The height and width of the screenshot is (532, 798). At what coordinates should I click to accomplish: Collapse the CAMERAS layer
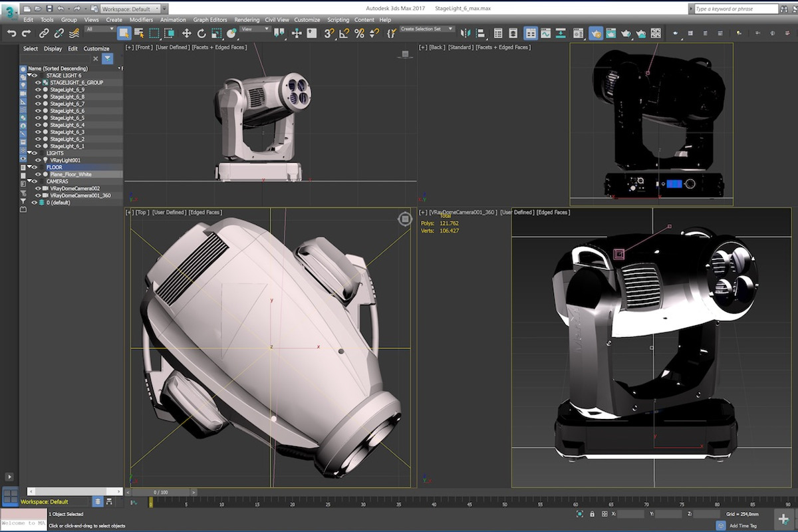29,181
